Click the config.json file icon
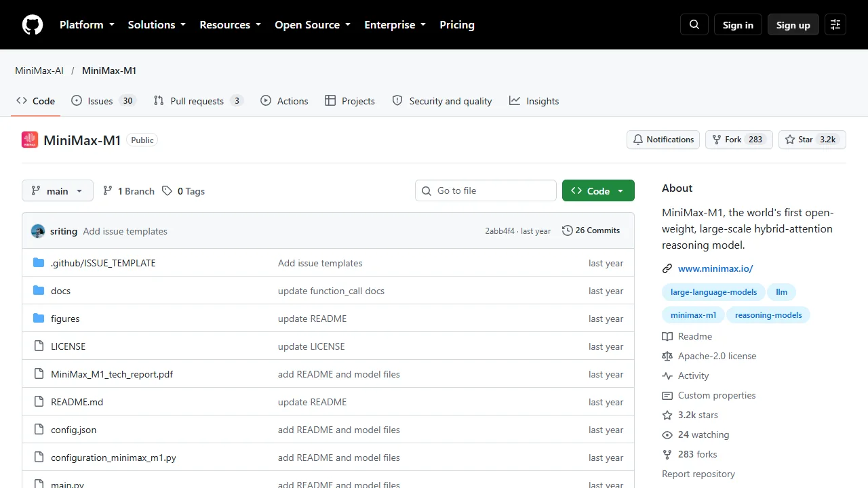 click(x=39, y=430)
